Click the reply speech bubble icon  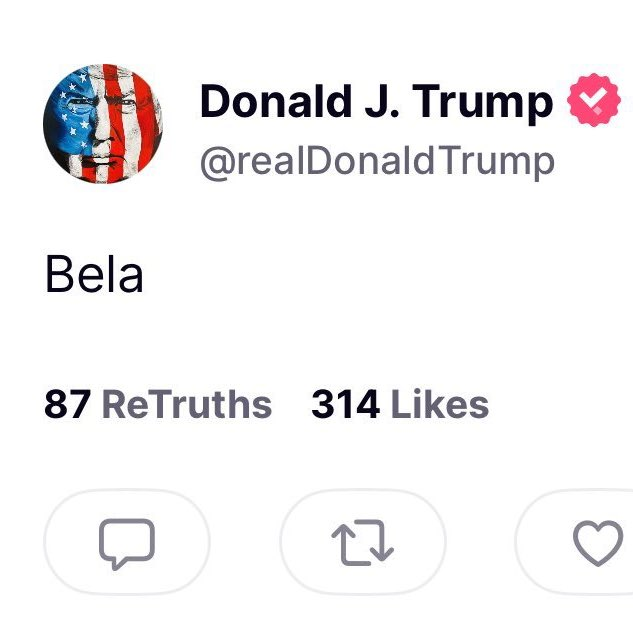tap(127, 545)
